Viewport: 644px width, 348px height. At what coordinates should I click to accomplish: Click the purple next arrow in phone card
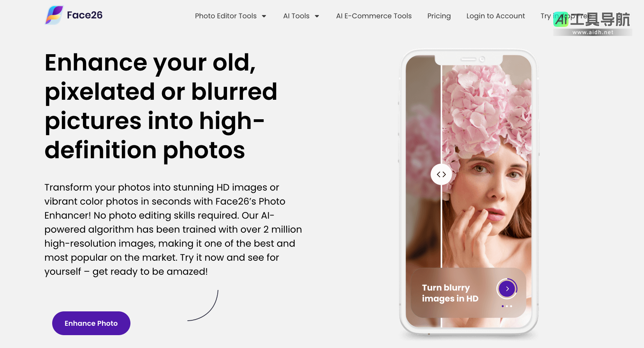507,289
